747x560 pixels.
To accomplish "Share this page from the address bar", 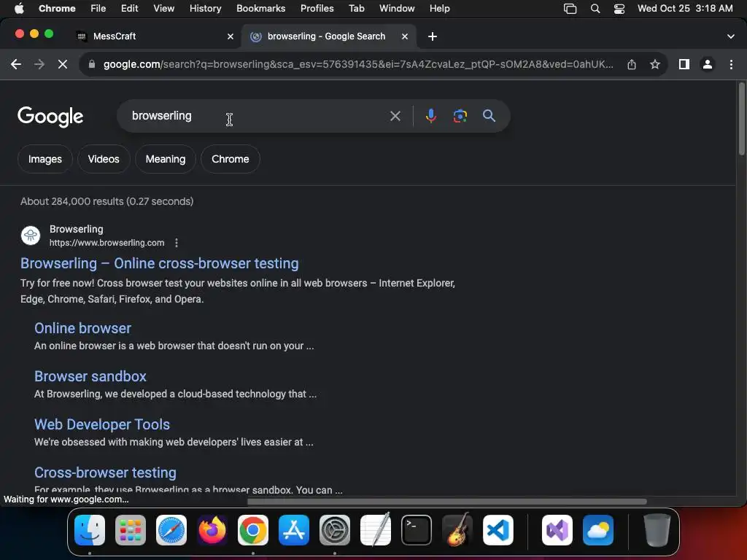I will pyautogui.click(x=632, y=64).
